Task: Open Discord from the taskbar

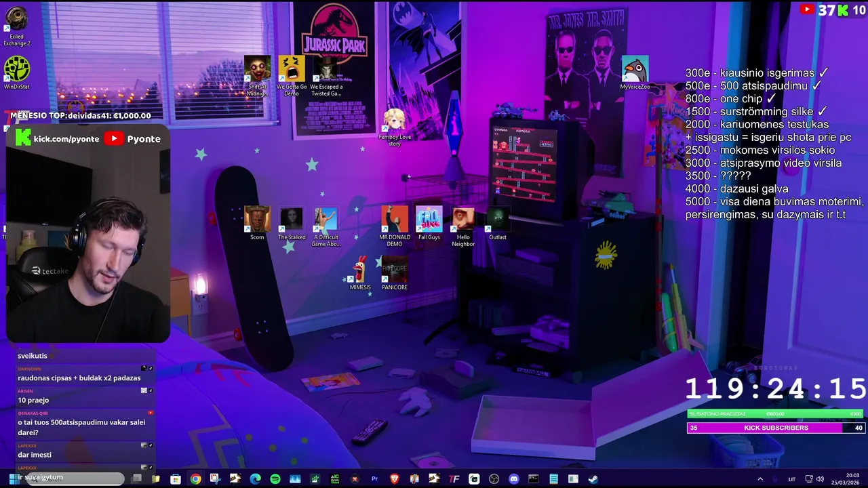Action: (514, 479)
